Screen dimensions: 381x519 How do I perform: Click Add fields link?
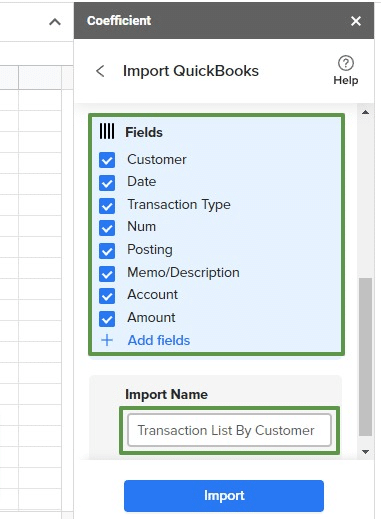tap(159, 340)
